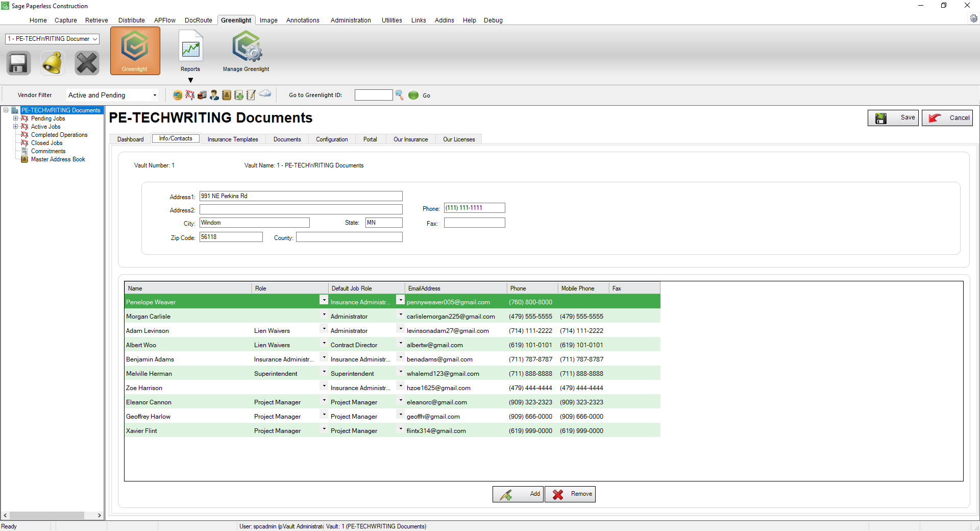Click the Go to Greenlight ID field

tap(374, 95)
